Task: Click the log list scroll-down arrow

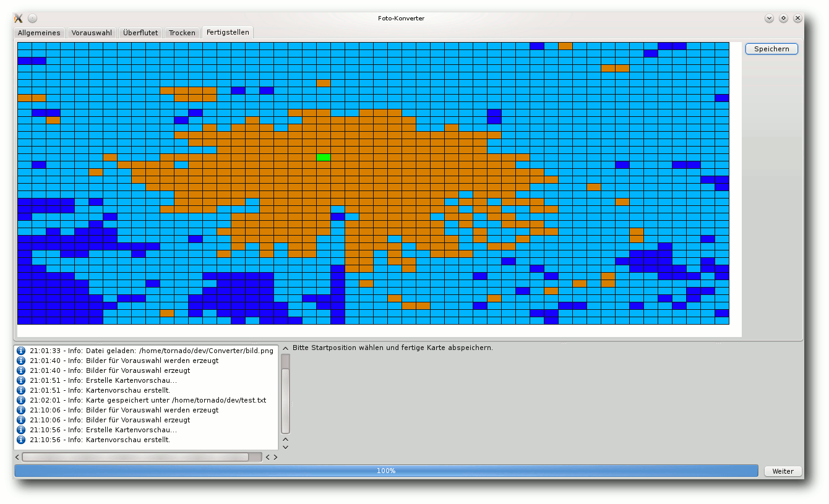Action: click(285, 447)
